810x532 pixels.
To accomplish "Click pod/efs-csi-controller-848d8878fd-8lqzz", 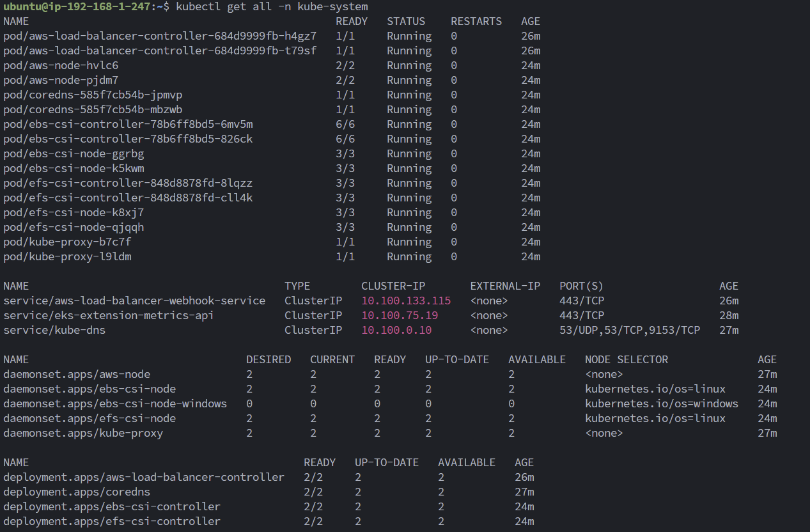I will [x=128, y=183].
